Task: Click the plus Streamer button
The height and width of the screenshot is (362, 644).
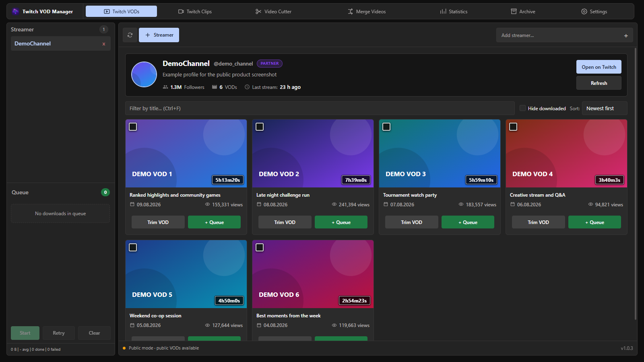Action: click(159, 35)
